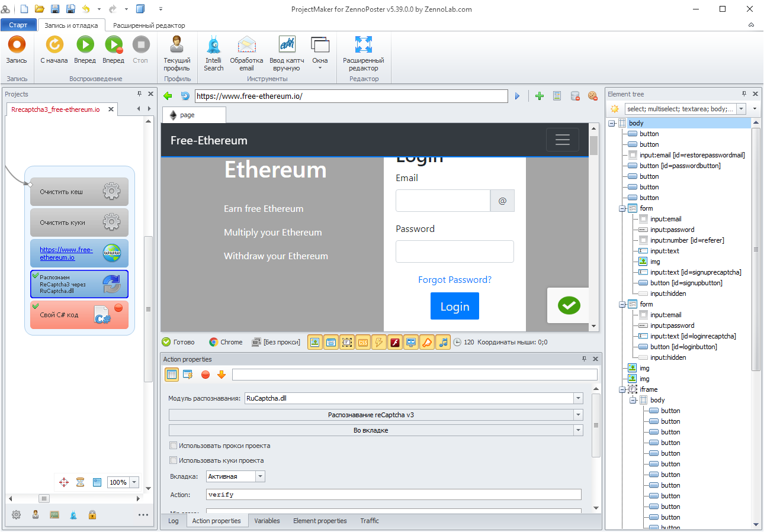
Task: Switch to Расширенный редактор tab
Action: 149,25
